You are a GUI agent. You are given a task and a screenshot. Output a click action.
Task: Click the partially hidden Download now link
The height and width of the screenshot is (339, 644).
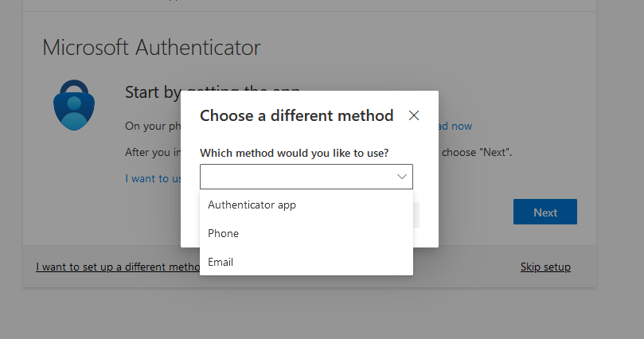(x=455, y=126)
